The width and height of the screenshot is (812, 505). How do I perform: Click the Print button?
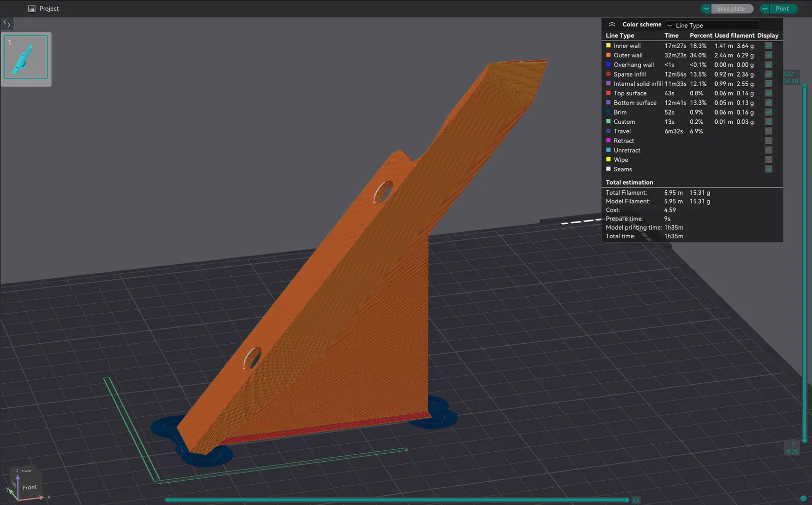pos(783,9)
